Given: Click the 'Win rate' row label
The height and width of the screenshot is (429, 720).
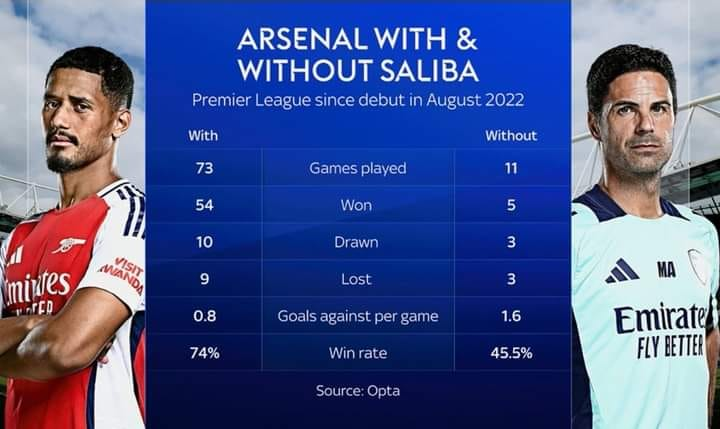Looking at the screenshot, I should [x=357, y=353].
